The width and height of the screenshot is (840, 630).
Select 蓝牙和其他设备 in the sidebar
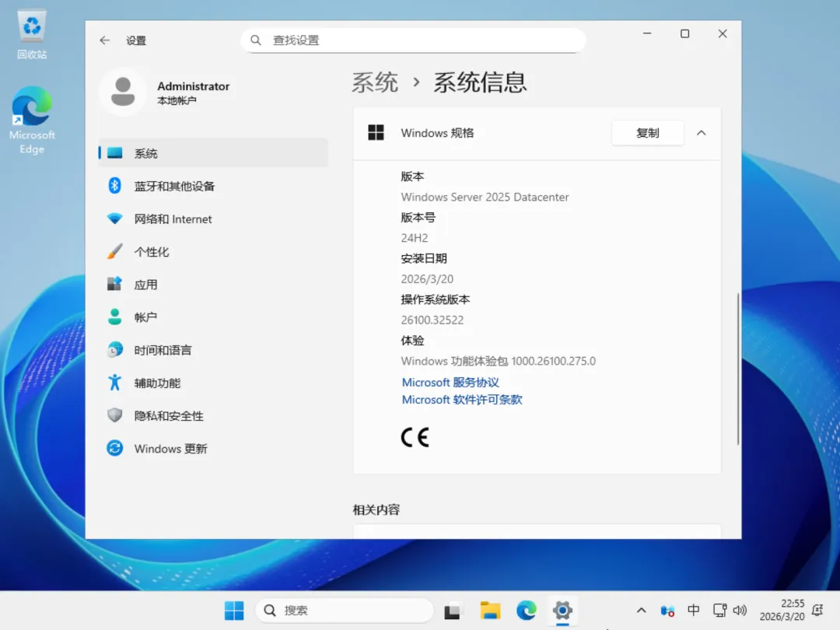click(213, 186)
